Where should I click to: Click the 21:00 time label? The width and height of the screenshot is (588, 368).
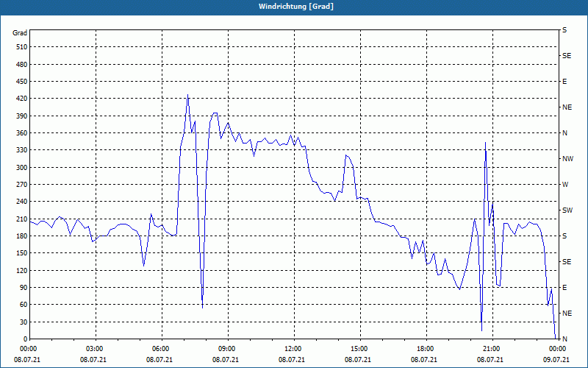490,349
